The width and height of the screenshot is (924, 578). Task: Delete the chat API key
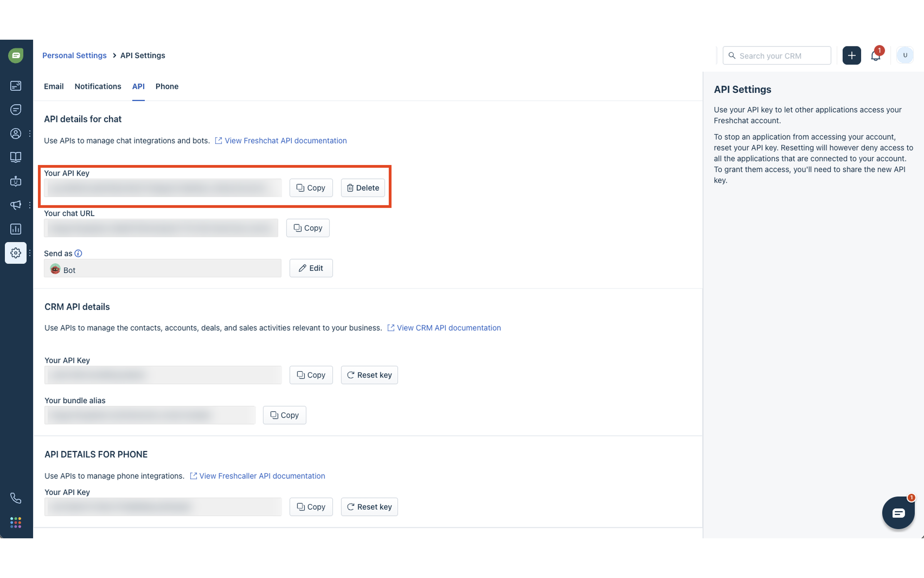click(363, 188)
